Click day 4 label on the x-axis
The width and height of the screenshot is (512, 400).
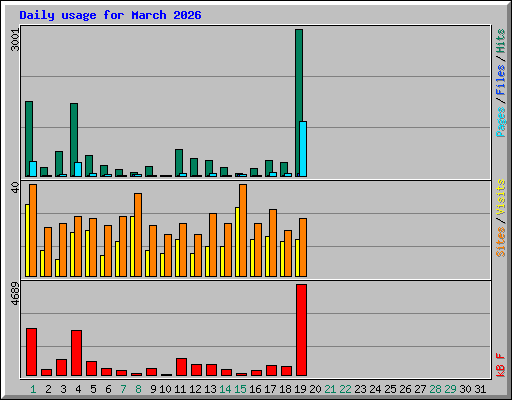pos(78,389)
